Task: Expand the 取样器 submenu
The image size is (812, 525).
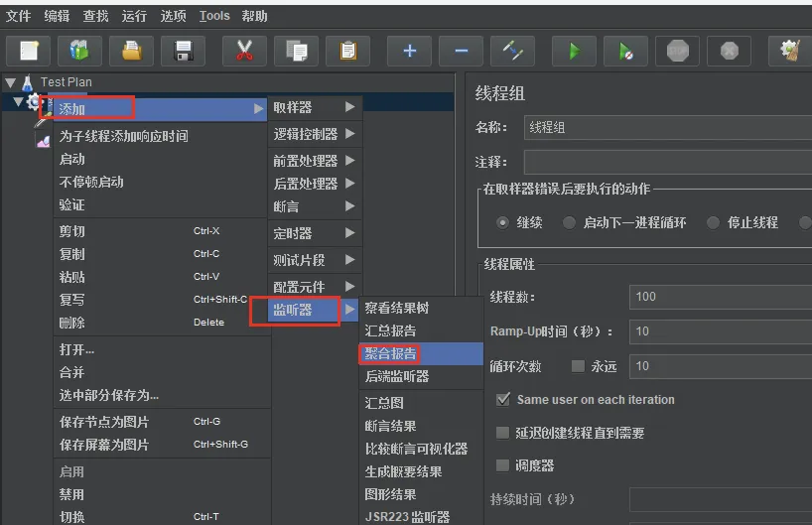Action: coord(315,107)
